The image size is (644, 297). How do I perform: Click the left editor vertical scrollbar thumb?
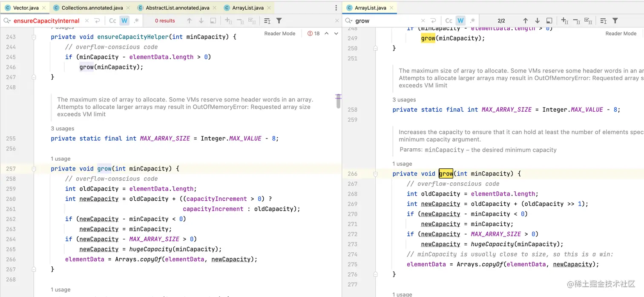pyautogui.click(x=339, y=101)
